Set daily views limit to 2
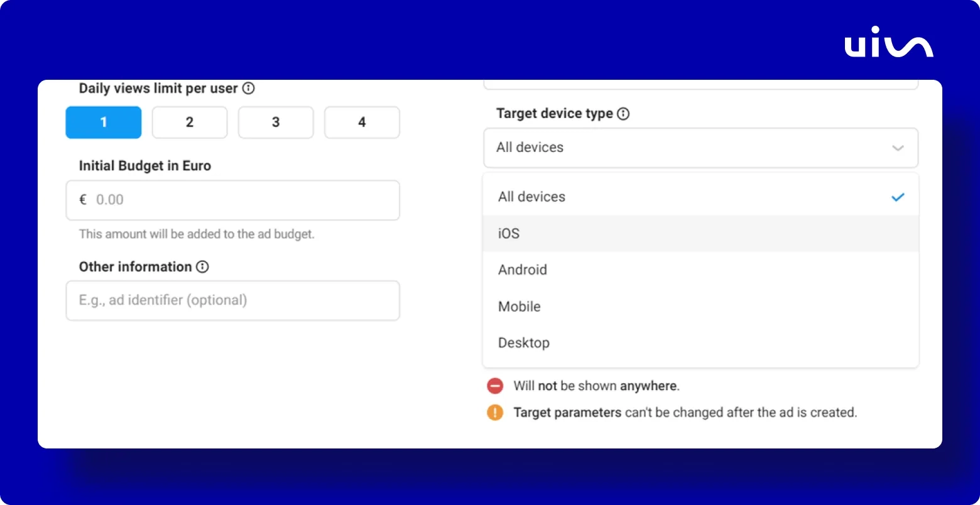The height and width of the screenshot is (505, 980). coord(190,122)
